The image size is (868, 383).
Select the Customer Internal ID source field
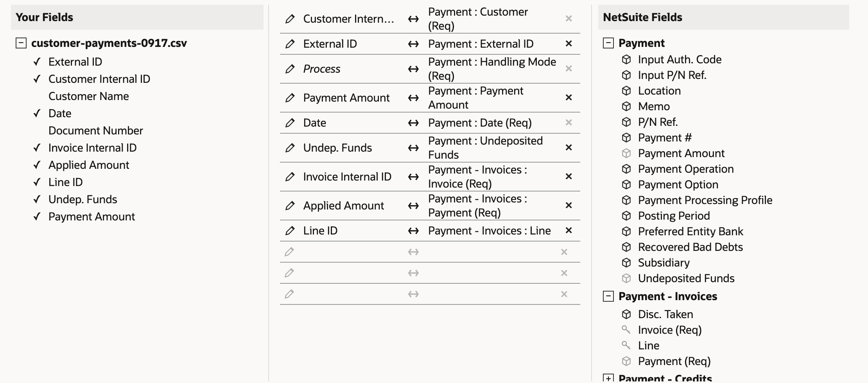99,79
